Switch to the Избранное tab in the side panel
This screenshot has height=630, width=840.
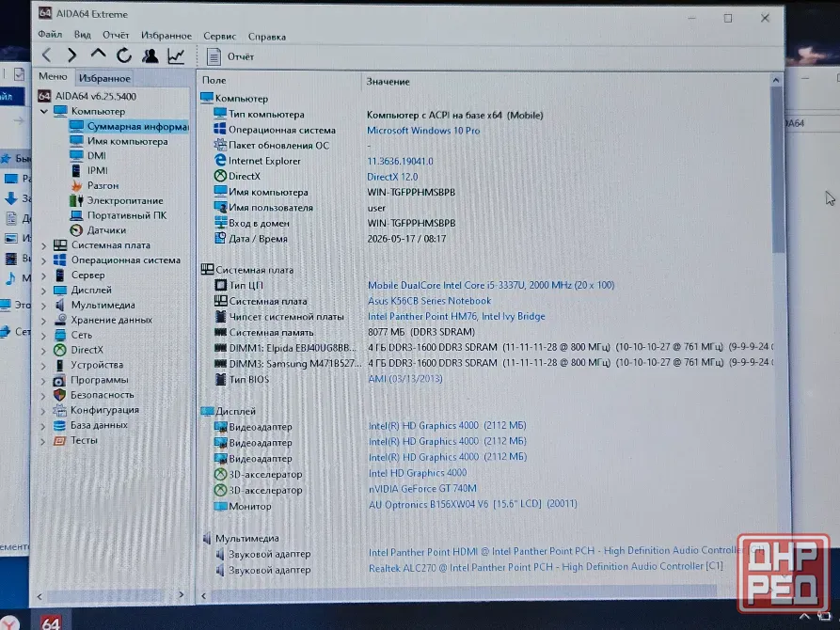coord(104,78)
